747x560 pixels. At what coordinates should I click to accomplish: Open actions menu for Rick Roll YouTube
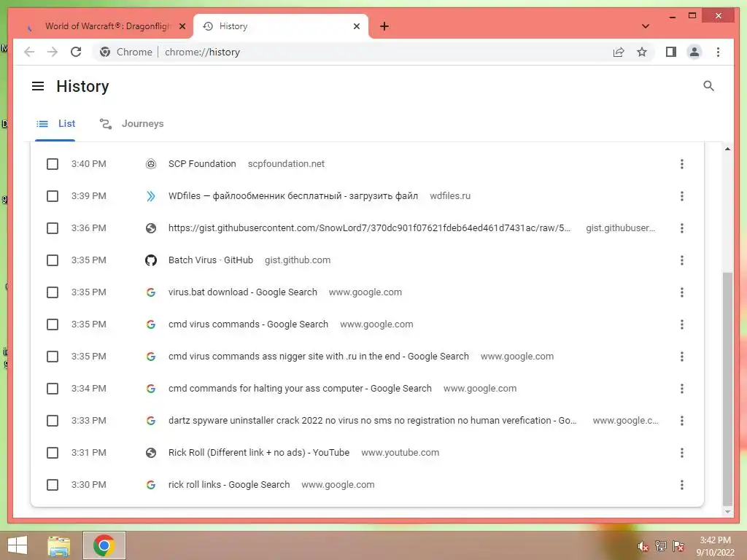pos(682,453)
